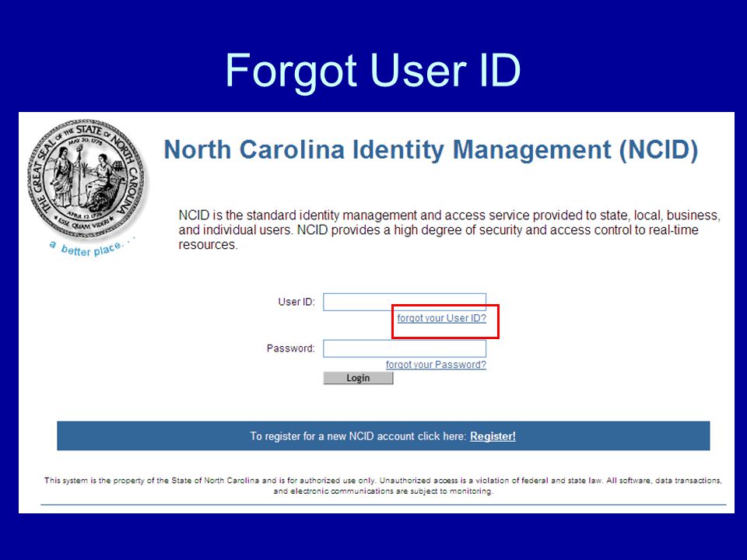Click the 'a better place...' tagline
747x560 pixels.
coord(92,248)
